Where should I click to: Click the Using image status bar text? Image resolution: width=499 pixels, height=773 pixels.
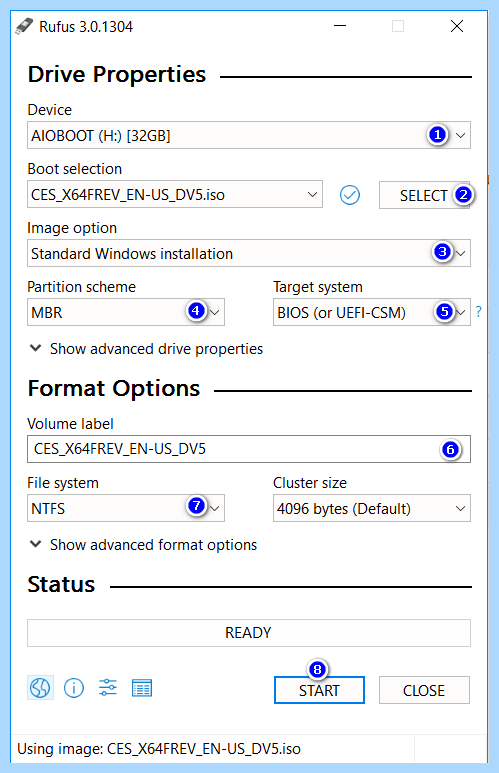point(159,749)
